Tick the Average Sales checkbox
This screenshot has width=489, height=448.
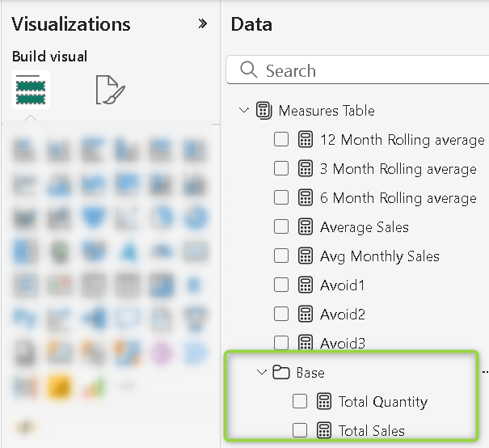[281, 226]
